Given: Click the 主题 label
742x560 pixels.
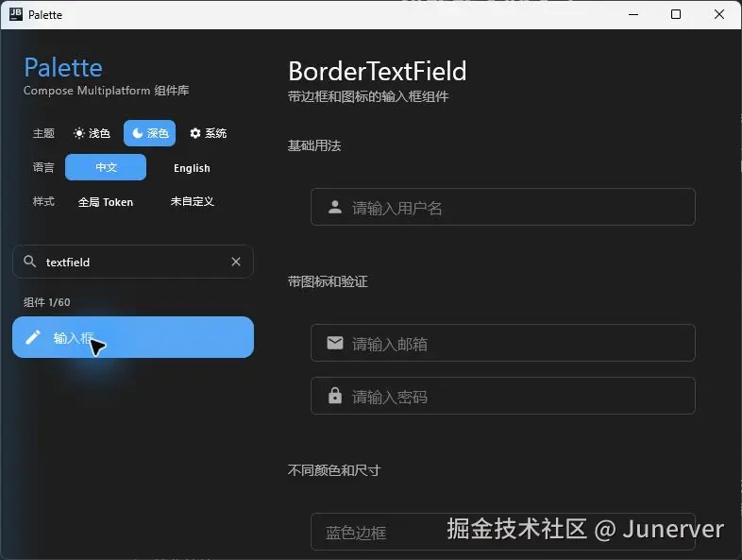Looking at the screenshot, I should pos(43,133).
